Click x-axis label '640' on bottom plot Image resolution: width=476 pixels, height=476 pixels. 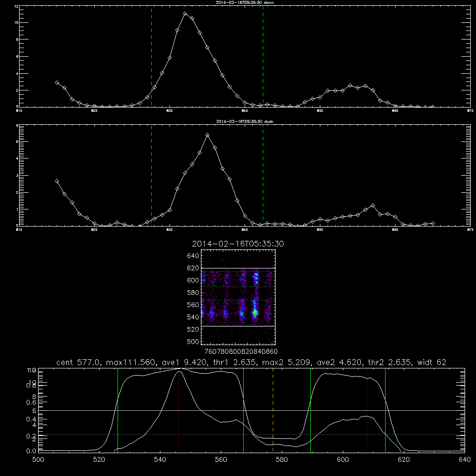[x=465, y=460]
